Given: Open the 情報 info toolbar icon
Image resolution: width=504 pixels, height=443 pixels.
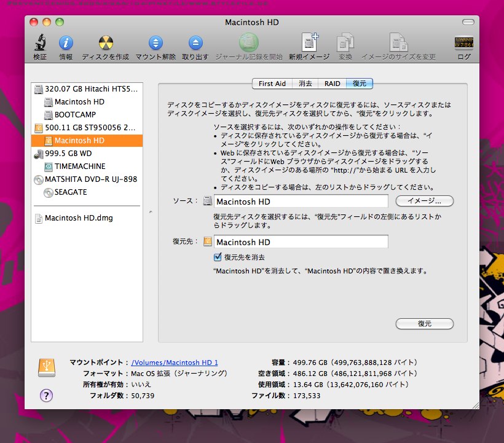Looking at the screenshot, I should tap(66, 43).
